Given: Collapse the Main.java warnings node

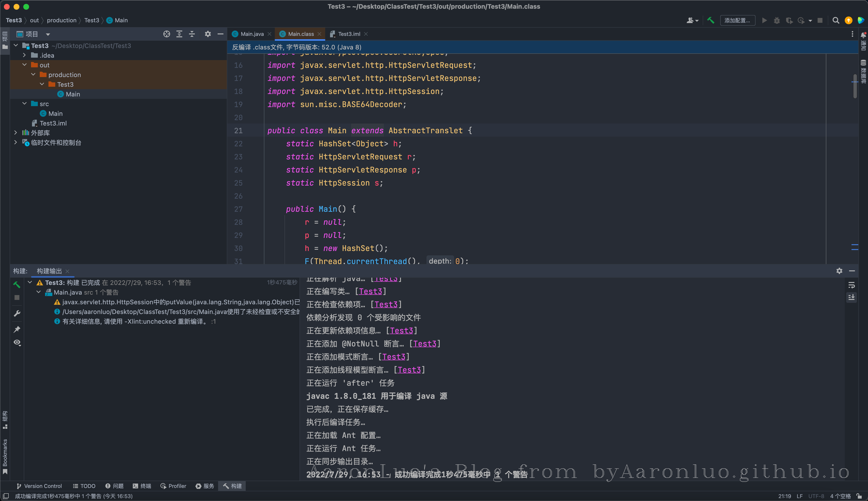Looking at the screenshot, I should click(39, 292).
